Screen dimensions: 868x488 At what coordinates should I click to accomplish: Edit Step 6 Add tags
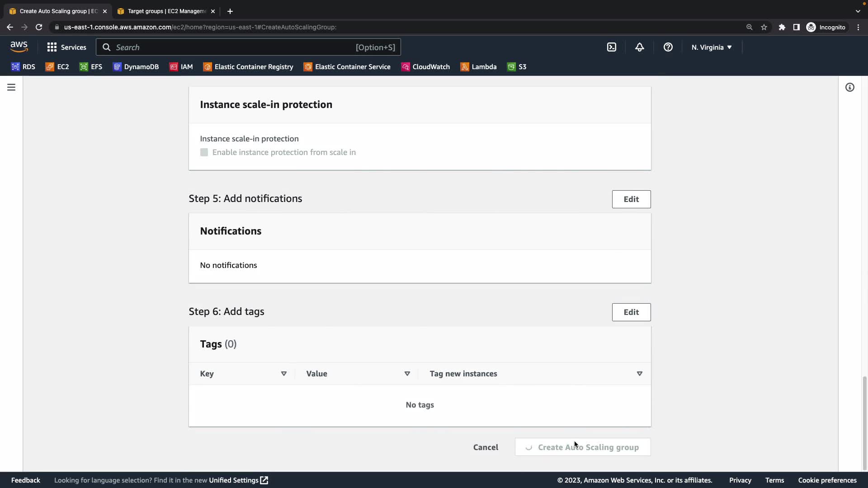point(631,312)
